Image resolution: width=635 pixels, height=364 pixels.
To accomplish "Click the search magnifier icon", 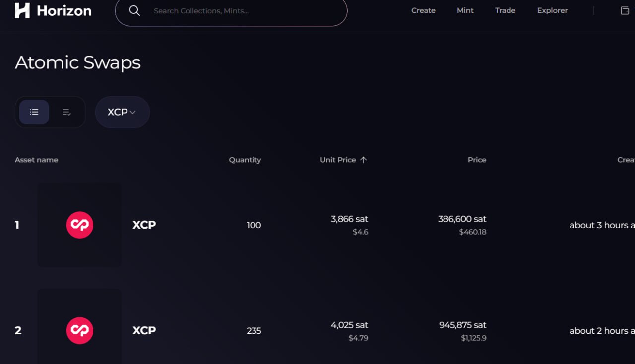I will pyautogui.click(x=134, y=10).
